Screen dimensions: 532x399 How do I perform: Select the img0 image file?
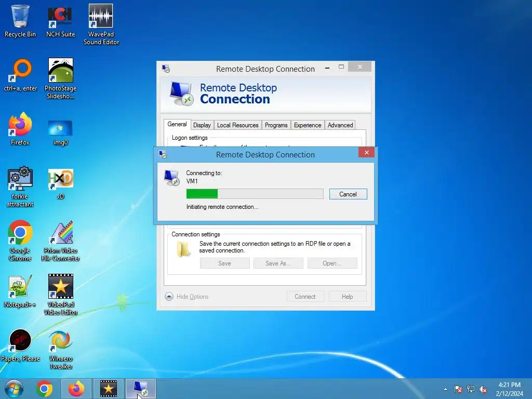60,132
